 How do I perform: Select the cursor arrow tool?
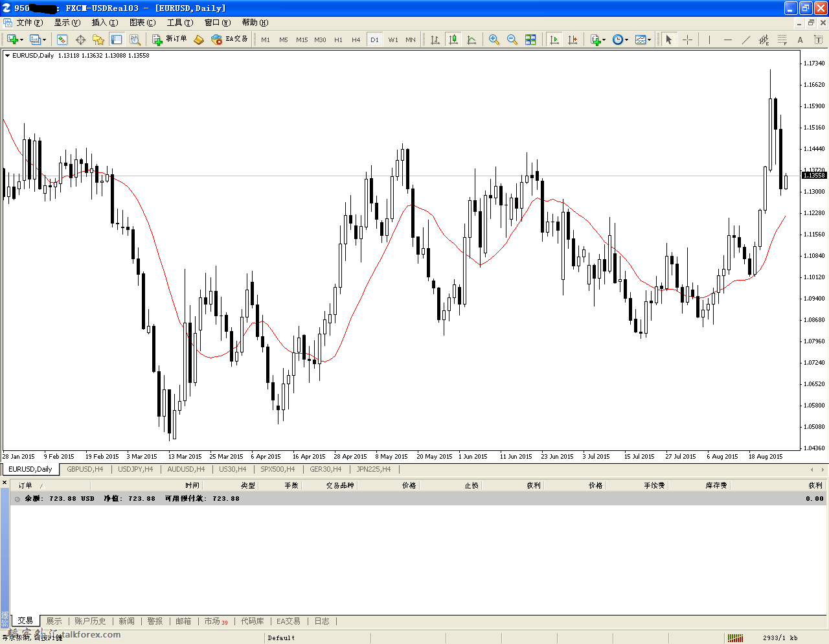(669, 40)
